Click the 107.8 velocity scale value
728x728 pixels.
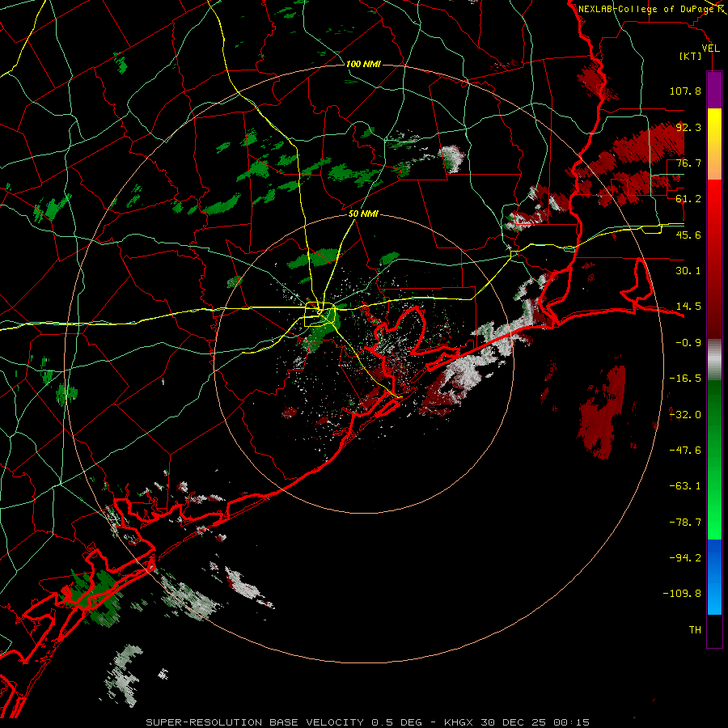pyautogui.click(x=685, y=91)
